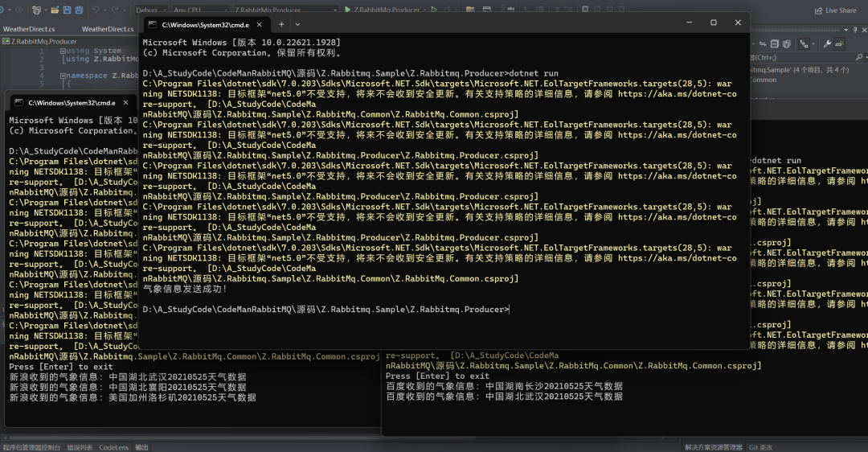Screen dimensions: 868x452
Task: Select the left background cmd.exe tab
Action: point(71,102)
